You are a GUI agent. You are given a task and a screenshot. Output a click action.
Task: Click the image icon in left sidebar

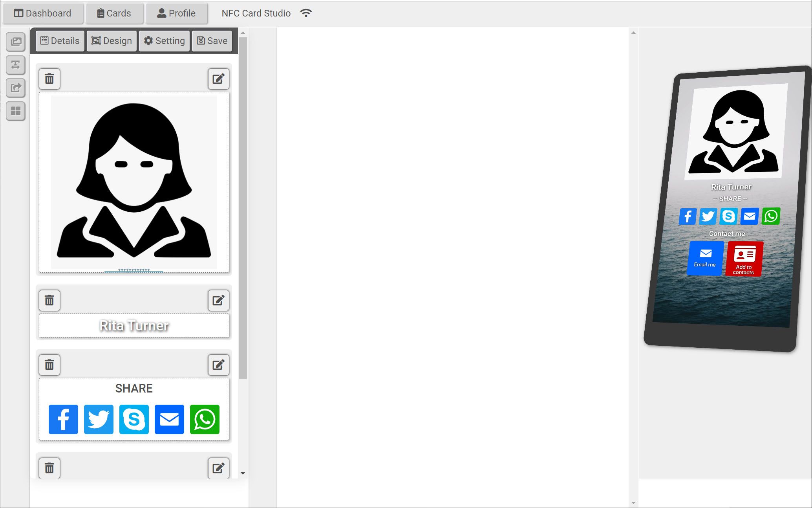[x=16, y=42]
